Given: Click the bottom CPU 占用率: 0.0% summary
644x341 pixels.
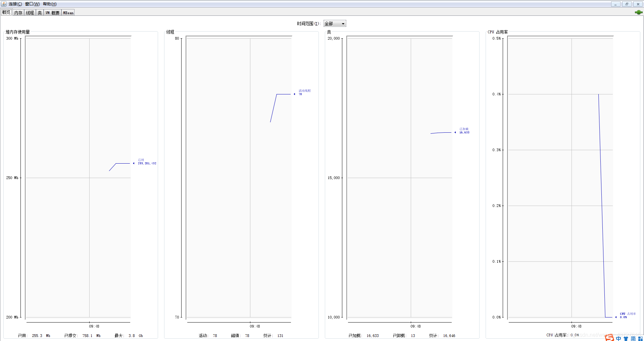Looking at the screenshot, I should click(562, 335).
